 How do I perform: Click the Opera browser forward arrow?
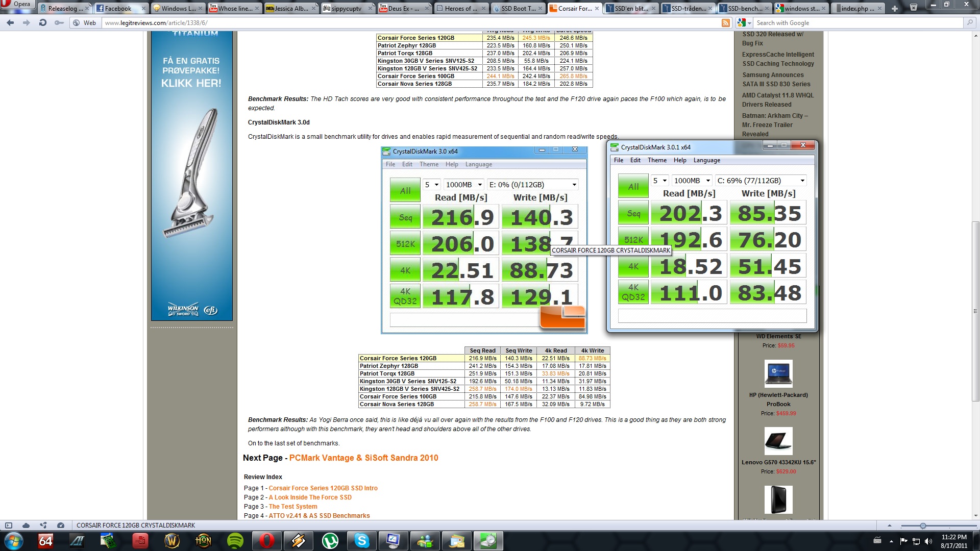coord(26,23)
